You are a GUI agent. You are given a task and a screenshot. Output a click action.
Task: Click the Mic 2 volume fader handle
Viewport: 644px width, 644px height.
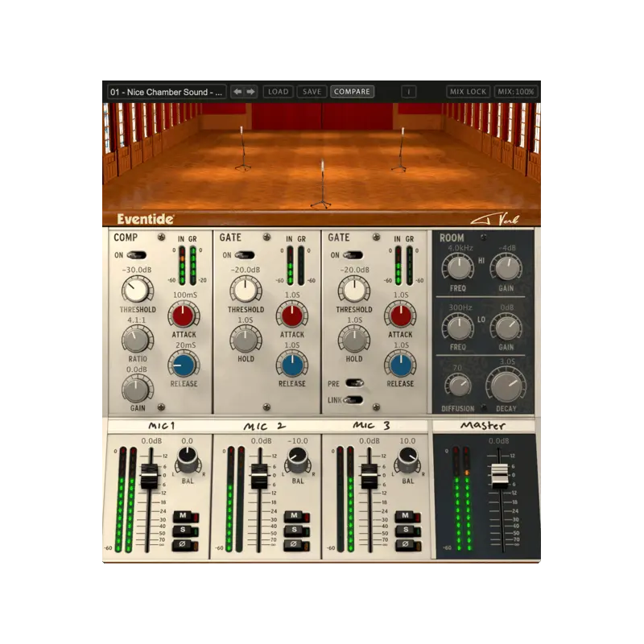click(259, 476)
